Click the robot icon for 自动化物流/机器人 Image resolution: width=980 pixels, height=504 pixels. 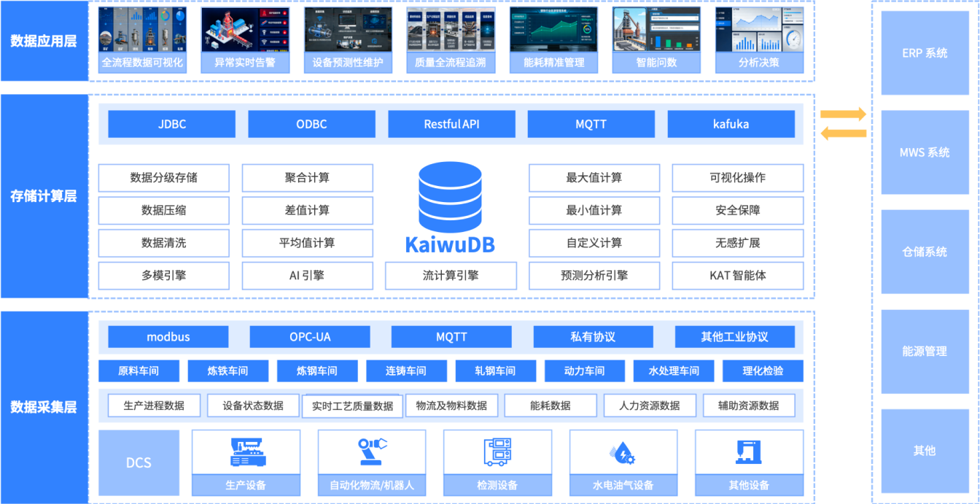[372, 451]
